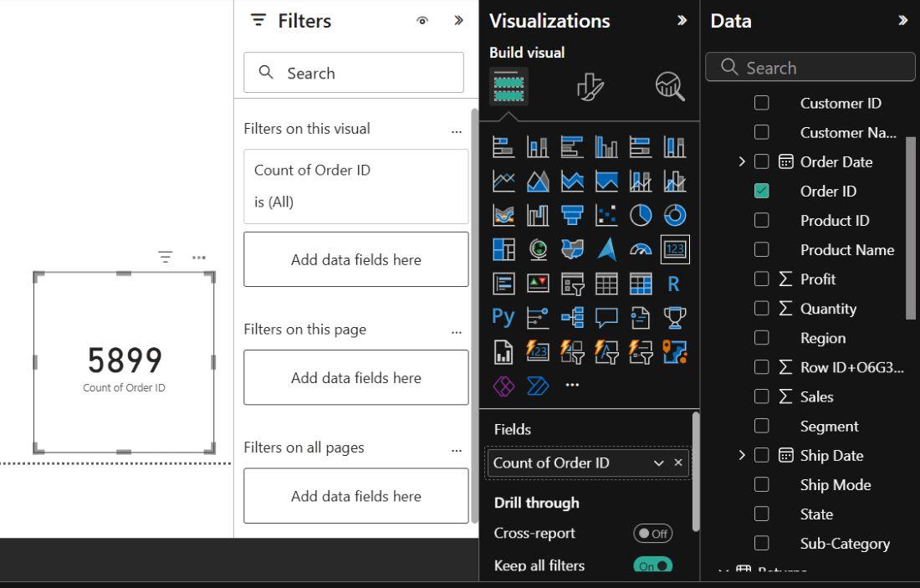
Task: Select the pie chart visual
Action: pyautogui.click(x=641, y=215)
